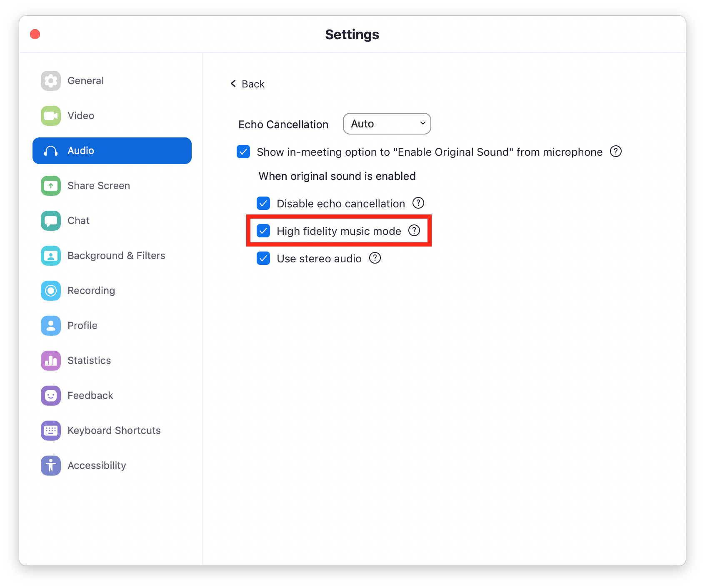Open the Statistics bar chart icon
Screen dimensions: 705x588
pyautogui.click(x=51, y=361)
